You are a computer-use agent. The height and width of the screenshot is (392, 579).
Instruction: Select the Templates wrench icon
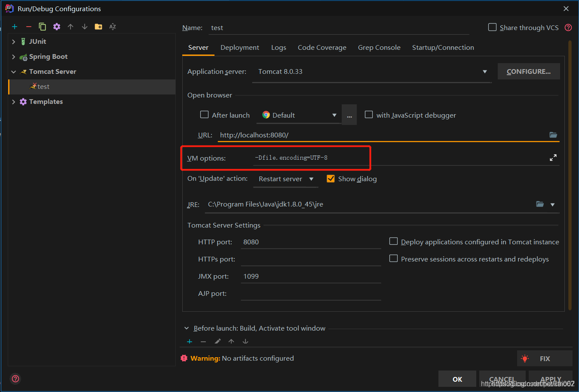(23, 102)
